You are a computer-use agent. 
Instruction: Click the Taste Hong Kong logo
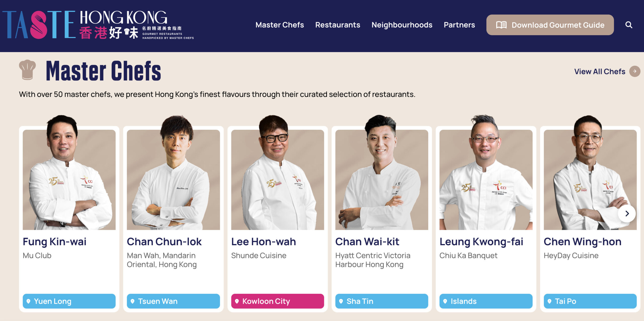tap(98, 25)
